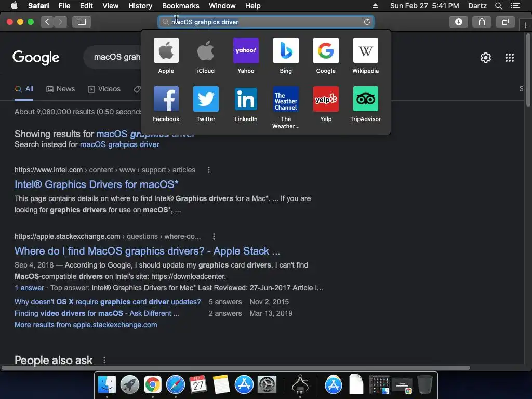Open the Wikipedia favorite tile
Viewport: 532px width, 399px height.
click(365, 50)
